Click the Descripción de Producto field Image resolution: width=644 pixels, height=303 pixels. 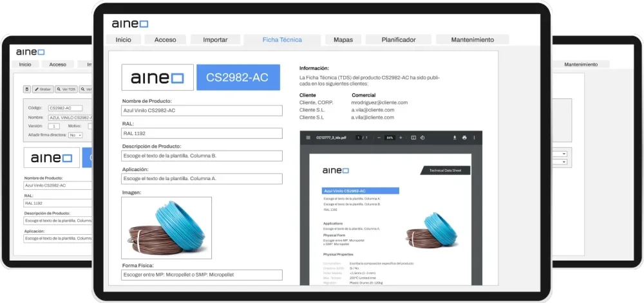(202, 156)
